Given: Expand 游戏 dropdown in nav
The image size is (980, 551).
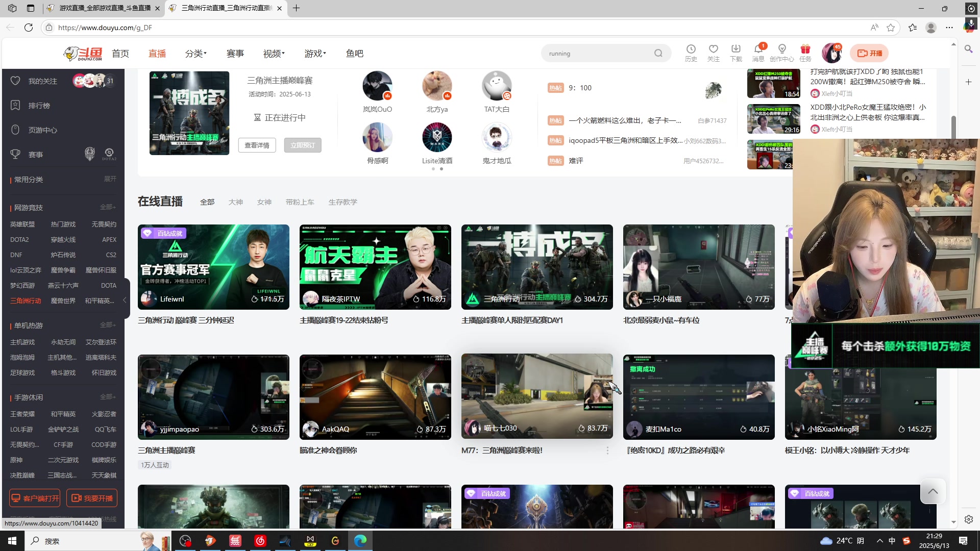Looking at the screenshot, I should click(x=315, y=54).
